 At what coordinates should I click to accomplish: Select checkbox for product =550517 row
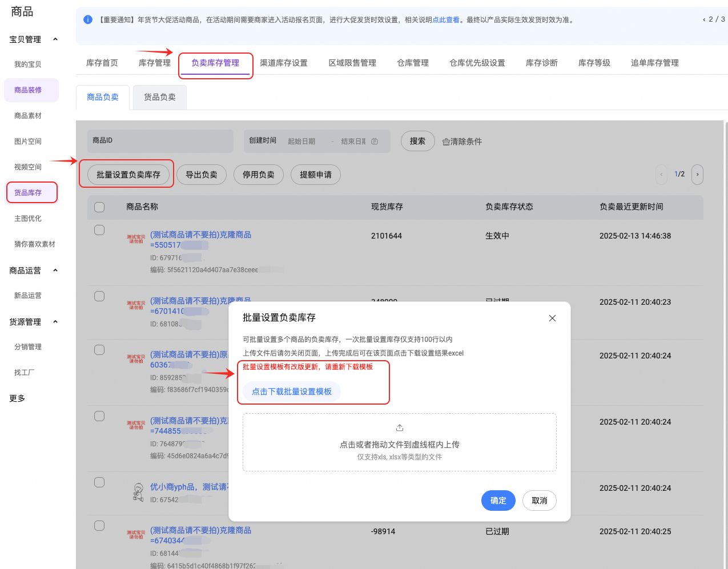(x=99, y=230)
